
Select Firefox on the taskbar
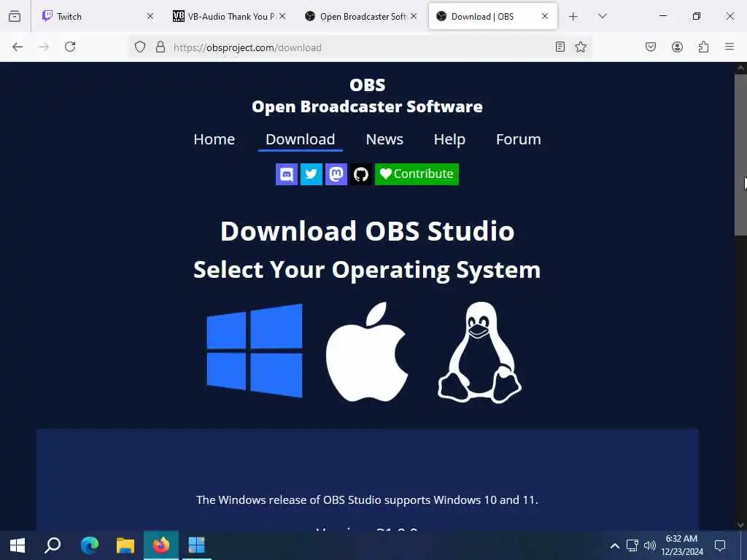pos(161,545)
